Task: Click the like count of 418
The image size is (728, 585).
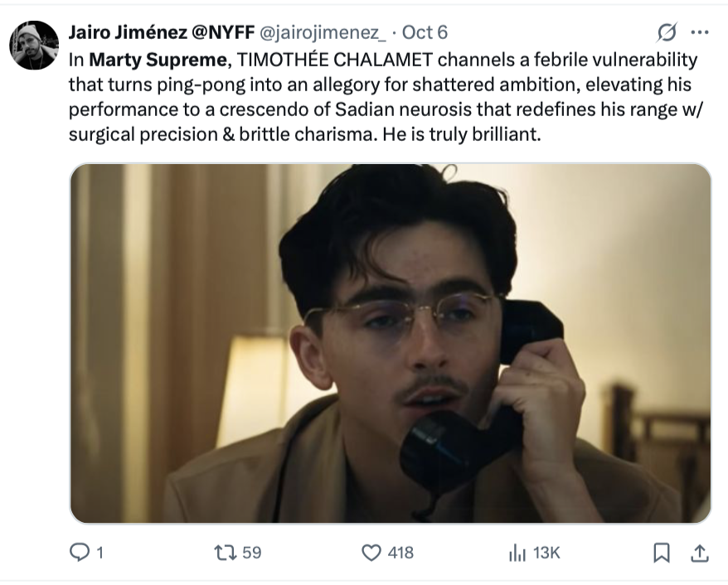Action: tap(400, 553)
